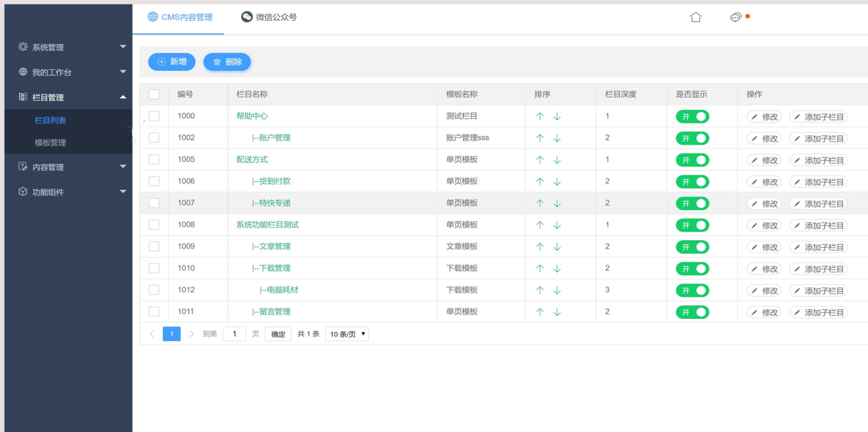Select all rows with header checkbox
Viewport: 868px width, 432px height.
click(154, 94)
